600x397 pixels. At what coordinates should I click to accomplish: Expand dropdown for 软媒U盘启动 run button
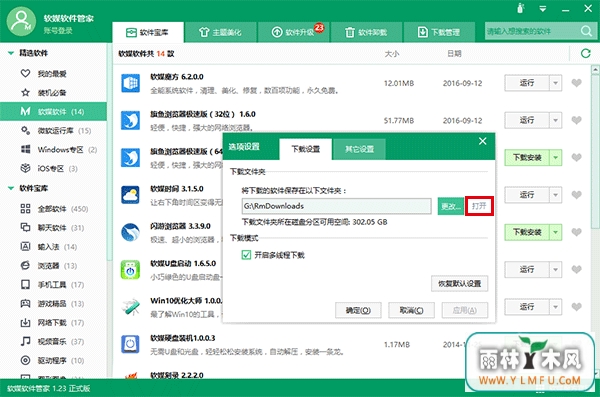(556, 270)
